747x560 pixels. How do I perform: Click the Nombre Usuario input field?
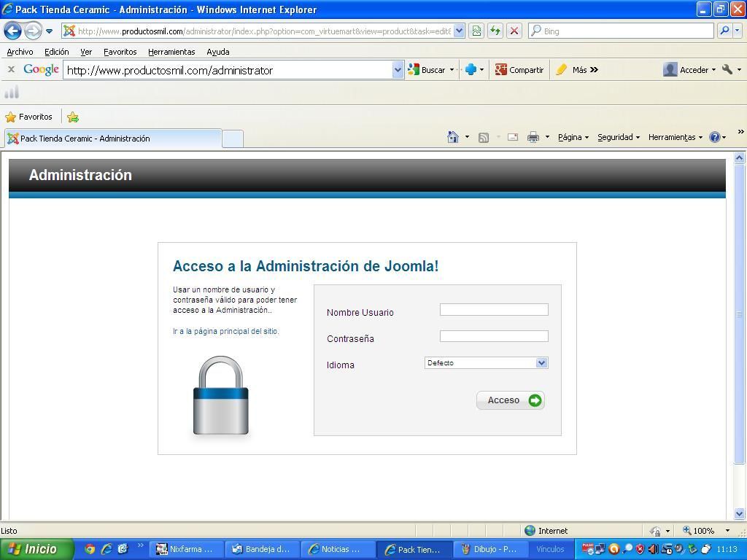494,309
